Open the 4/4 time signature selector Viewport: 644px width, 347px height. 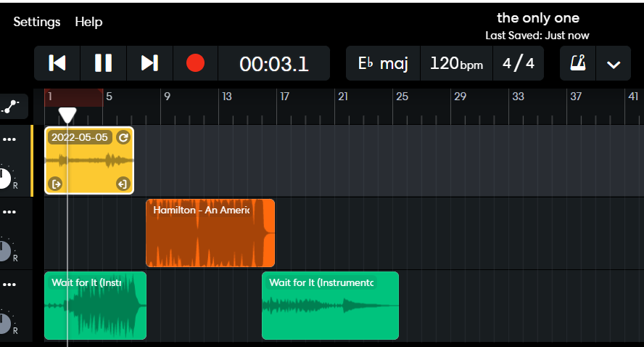tap(519, 63)
